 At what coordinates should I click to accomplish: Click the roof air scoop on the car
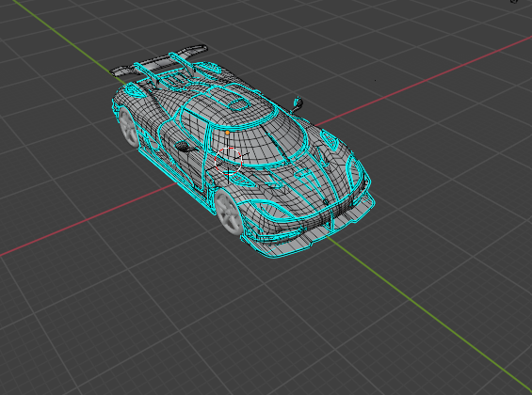238,104
